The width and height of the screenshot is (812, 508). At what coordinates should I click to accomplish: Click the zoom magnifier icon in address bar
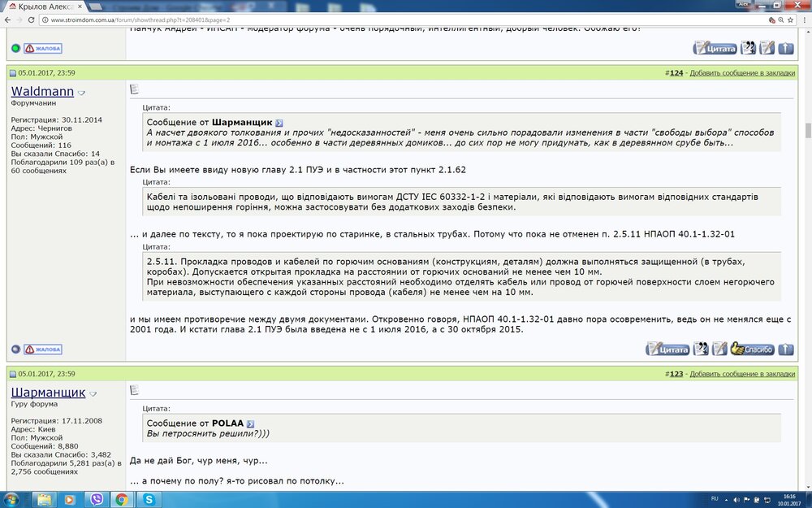point(781,20)
